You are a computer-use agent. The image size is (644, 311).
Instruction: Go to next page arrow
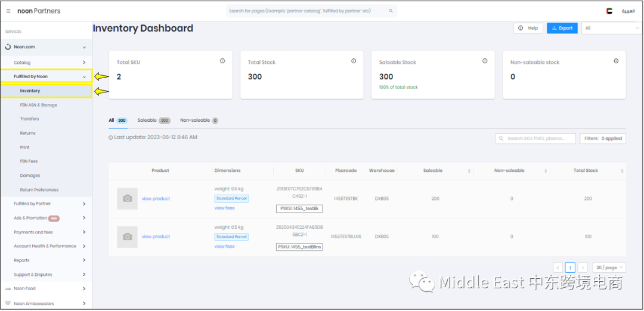582,267
